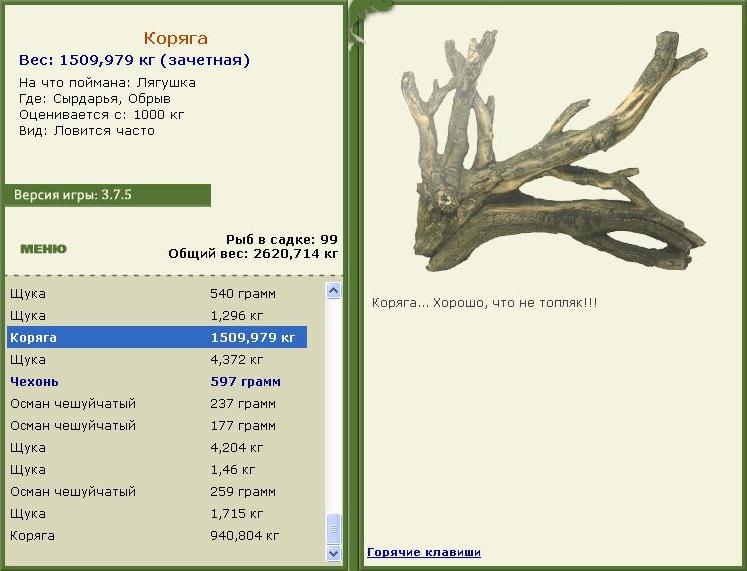747x571 pixels.
Task: Select the Осман чешуйчатый 237 грамм row
Action: [157, 403]
